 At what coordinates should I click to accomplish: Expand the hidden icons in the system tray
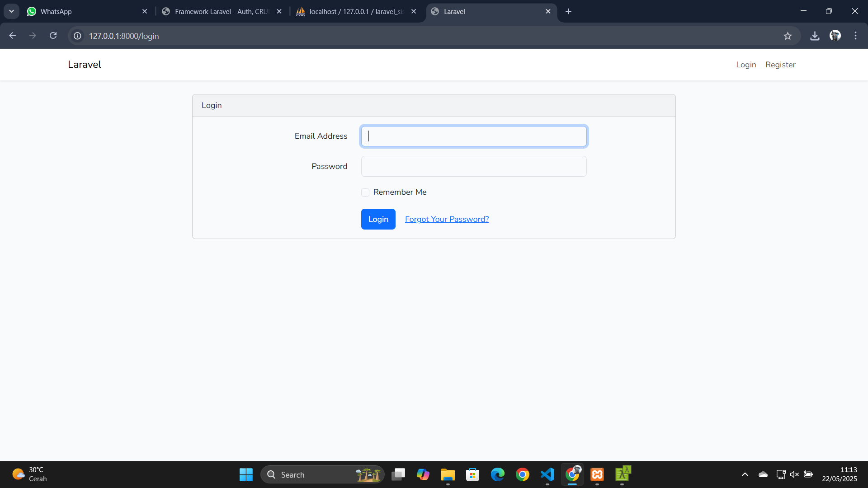tap(745, 474)
